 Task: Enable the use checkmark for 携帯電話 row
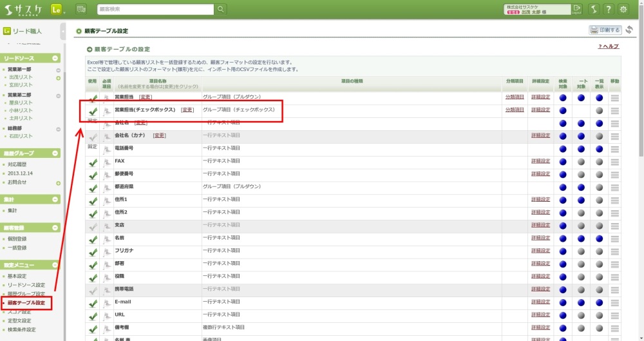[x=93, y=290]
